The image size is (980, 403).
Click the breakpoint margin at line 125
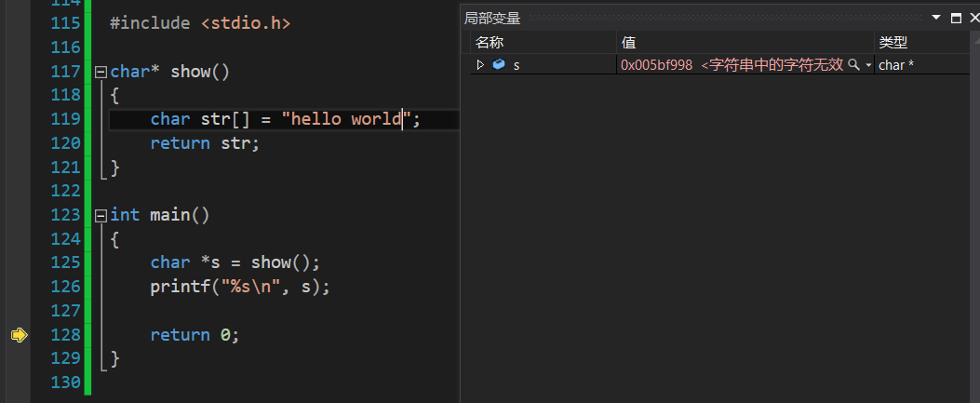19,262
